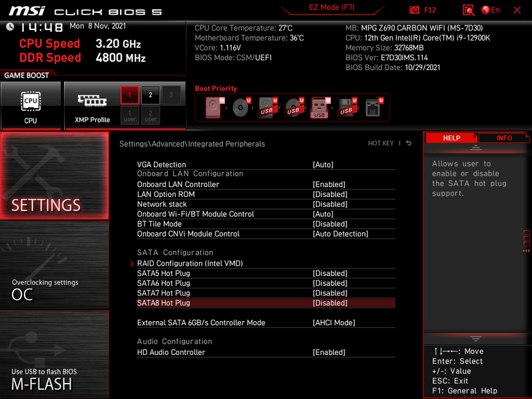Click the BIOS Mode CSM/UEFI text
The image size is (532, 399).
click(x=233, y=58)
